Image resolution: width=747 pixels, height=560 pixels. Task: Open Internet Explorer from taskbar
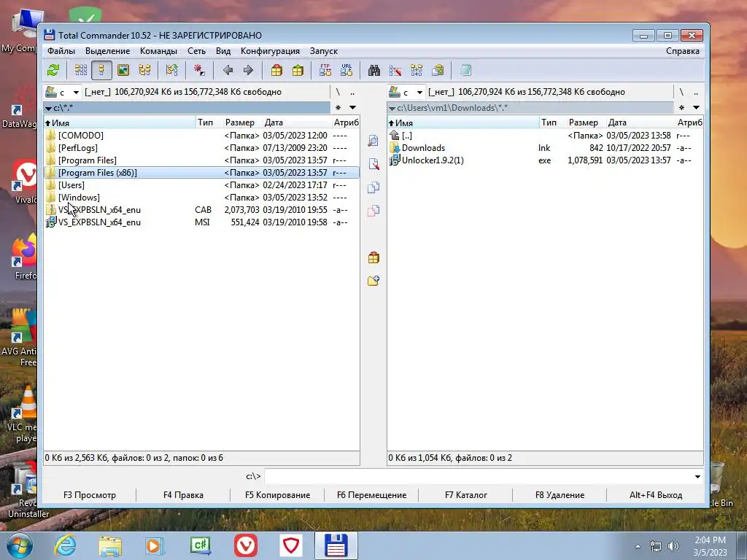click(65, 545)
